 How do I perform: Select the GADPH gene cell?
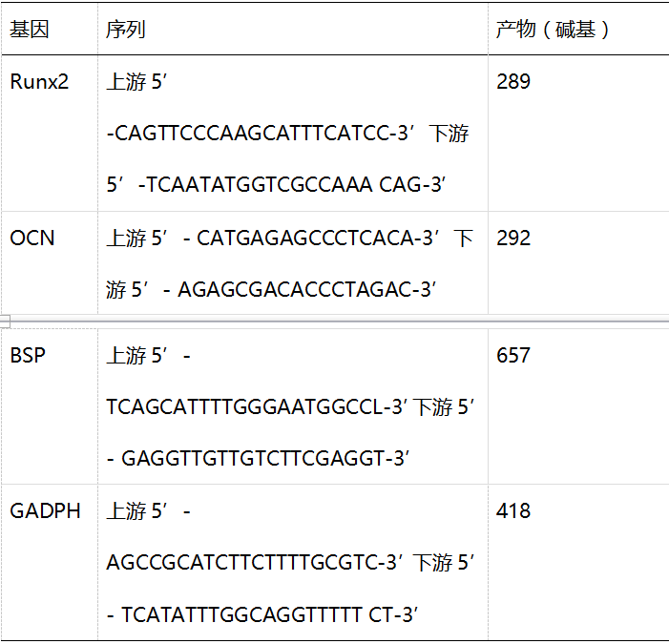[46, 511]
